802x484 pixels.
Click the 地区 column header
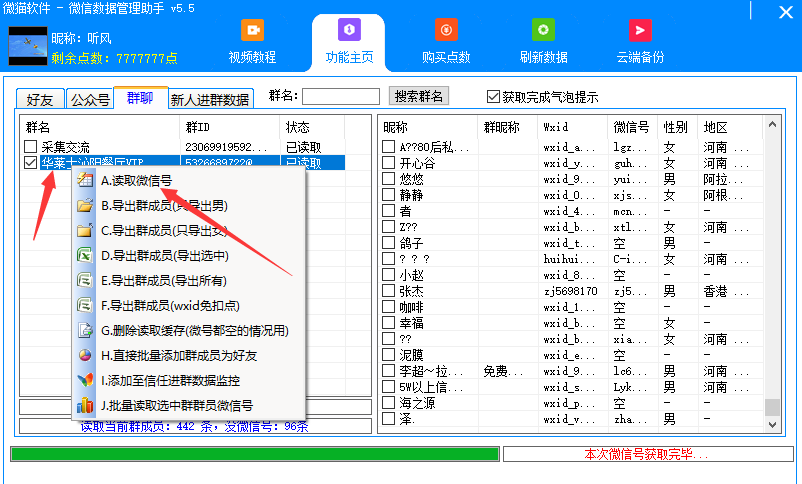[729, 127]
